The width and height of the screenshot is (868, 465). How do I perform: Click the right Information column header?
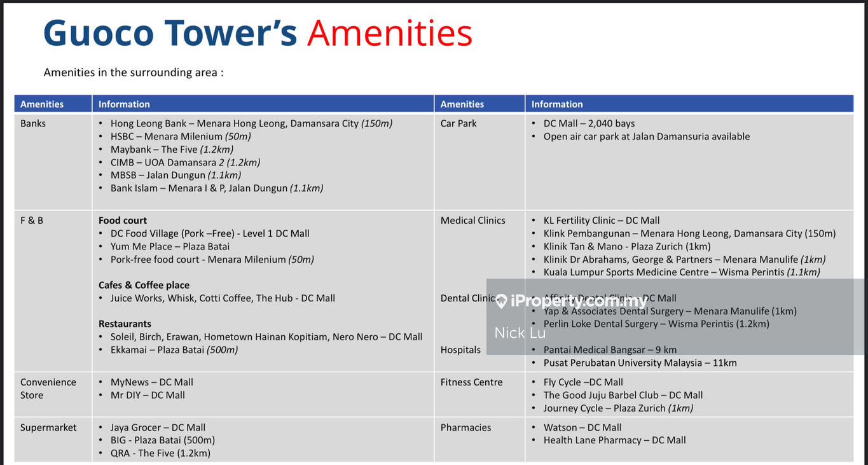[557, 104]
